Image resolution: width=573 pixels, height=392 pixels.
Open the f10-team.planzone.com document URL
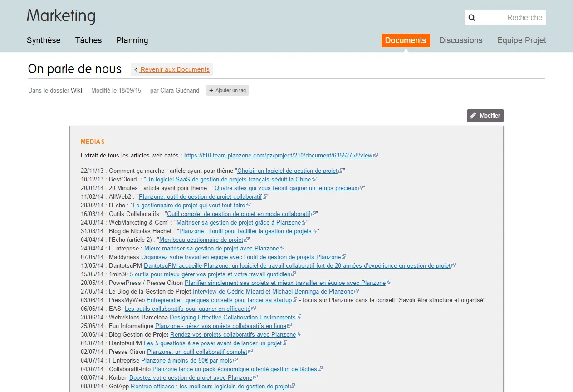(x=278, y=155)
